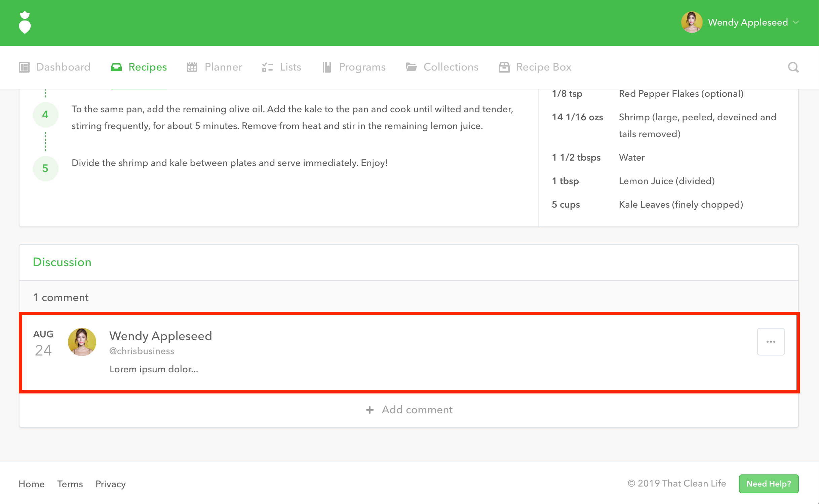This screenshot has height=504, width=819.
Task: Click the Recipe Box icon
Action: click(x=504, y=67)
